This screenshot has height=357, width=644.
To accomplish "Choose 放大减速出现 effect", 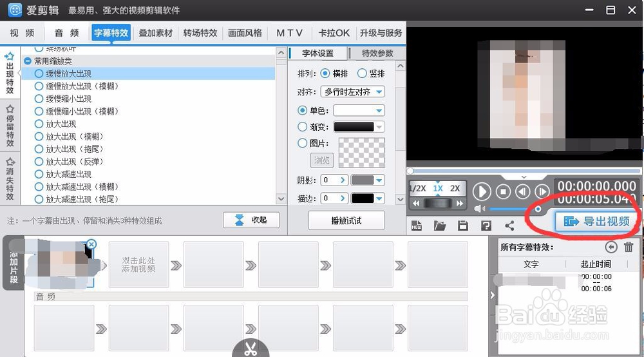I will [x=63, y=174].
